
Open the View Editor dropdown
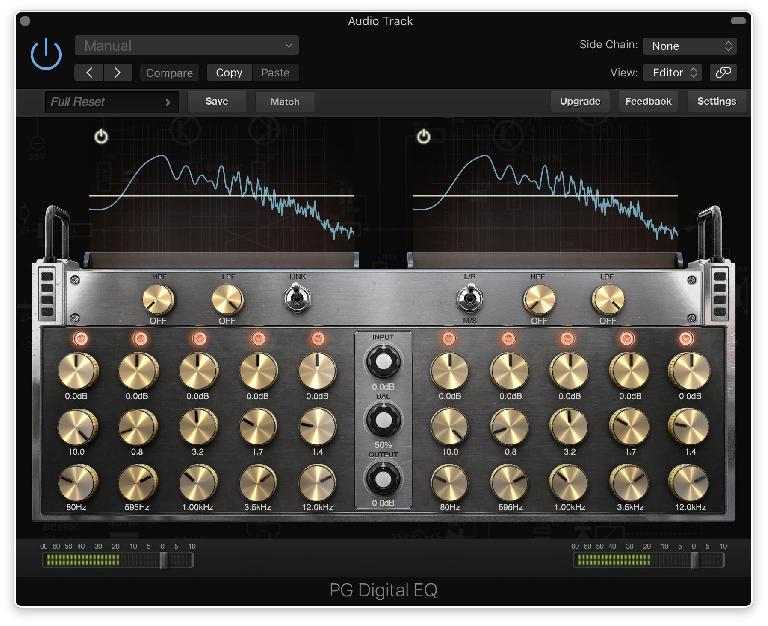click(x=672, y=72)
